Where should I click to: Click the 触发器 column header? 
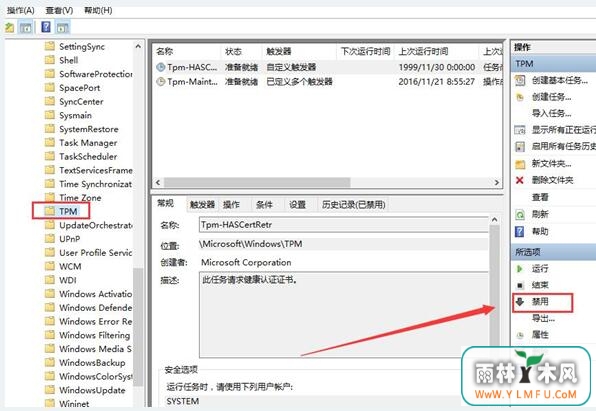(x=279, y=51)
